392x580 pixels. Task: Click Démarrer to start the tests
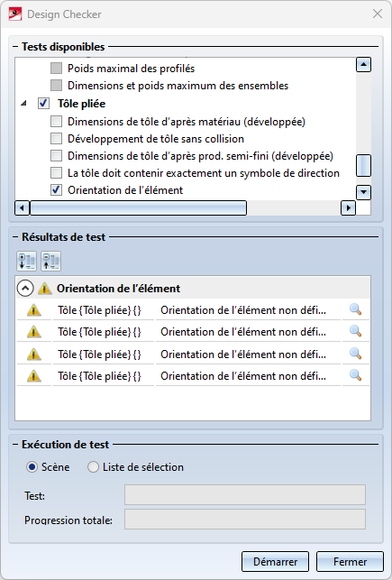coord(275,561)
